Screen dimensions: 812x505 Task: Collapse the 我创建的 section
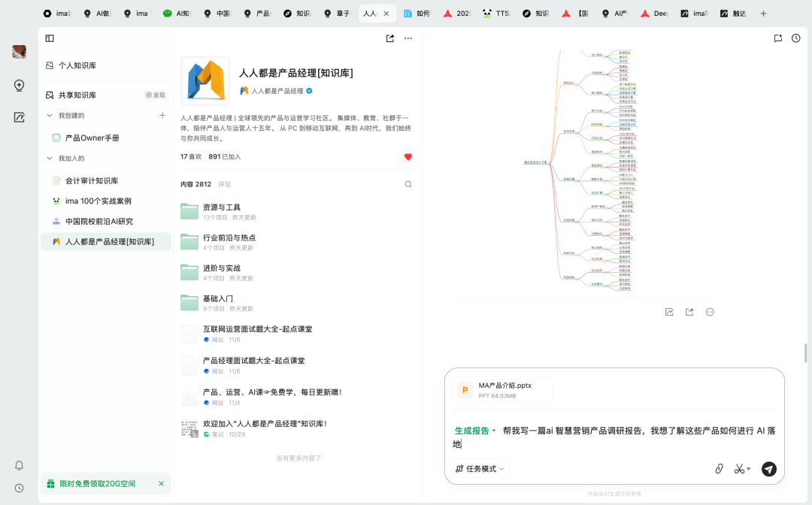50,116
